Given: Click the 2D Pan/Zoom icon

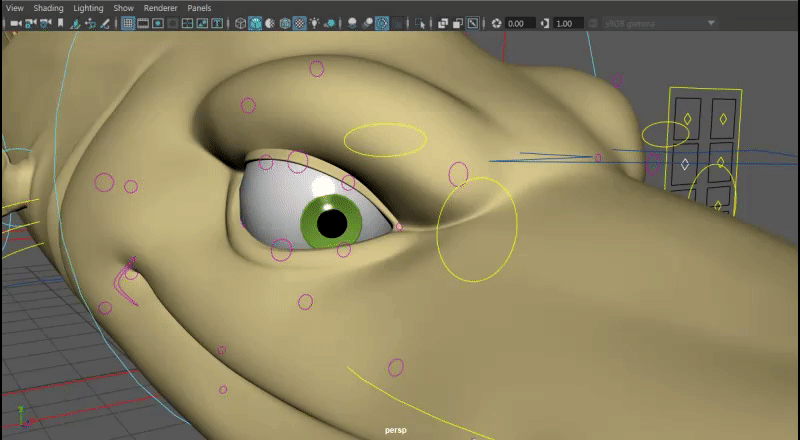Looking at the screenshot, I should [x=90, y=23].
